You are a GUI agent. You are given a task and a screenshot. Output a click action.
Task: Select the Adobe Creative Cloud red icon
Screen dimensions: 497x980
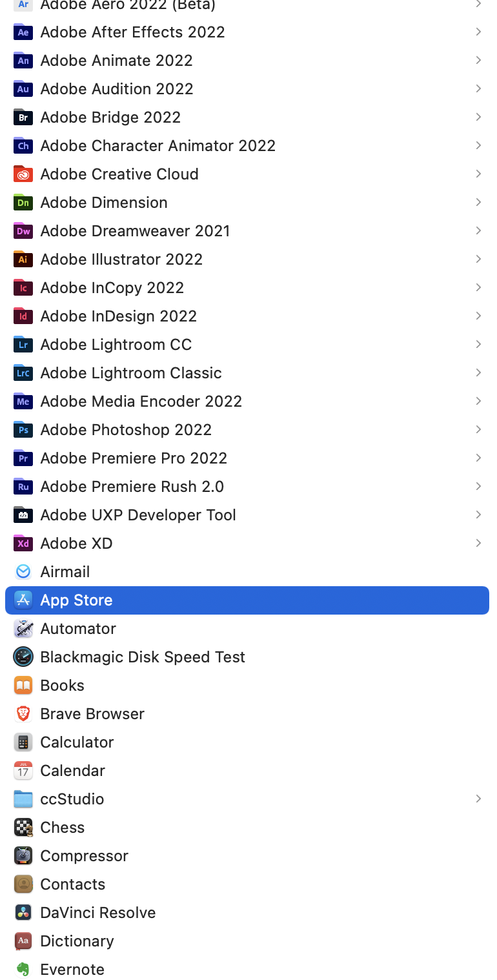coord(23,174)
